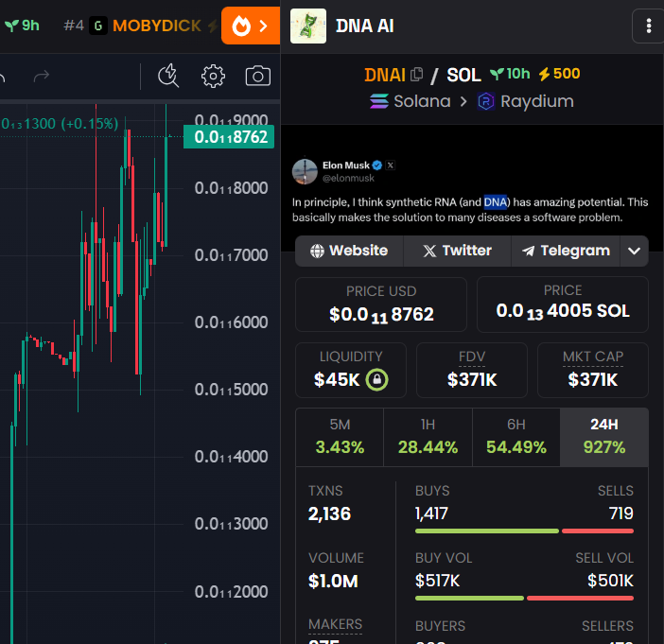Copy the DNAI token address icon
The height and width of the screenshot is (644, 664).
(x=417, y=75)
